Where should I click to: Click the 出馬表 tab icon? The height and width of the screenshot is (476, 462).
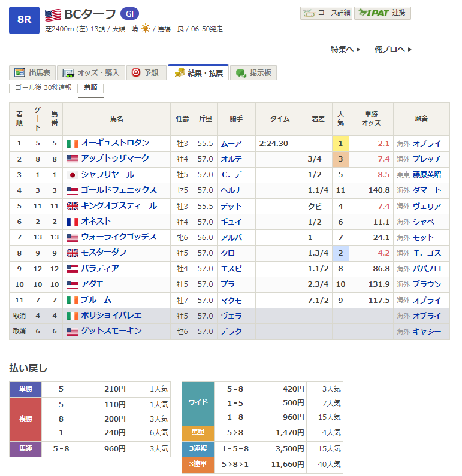click(x=20, y=72)
